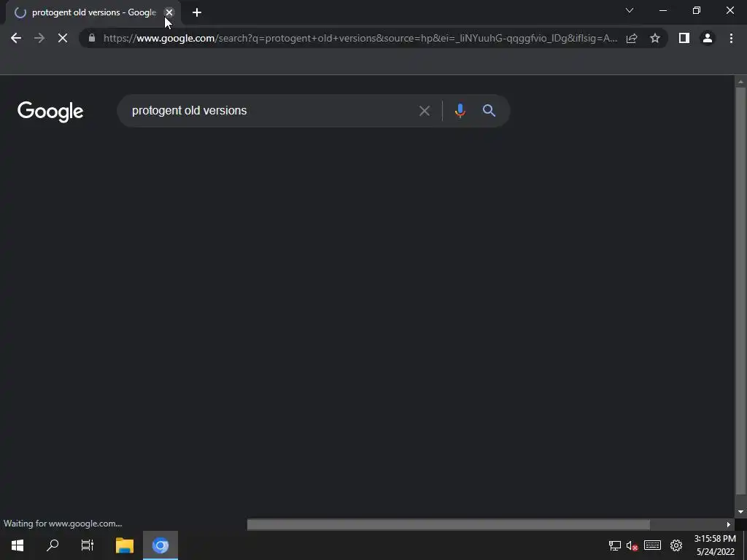This screenshot has width=747, height=560.
Task: Click the Chromium taskbar icon
Action: point(160,545)
